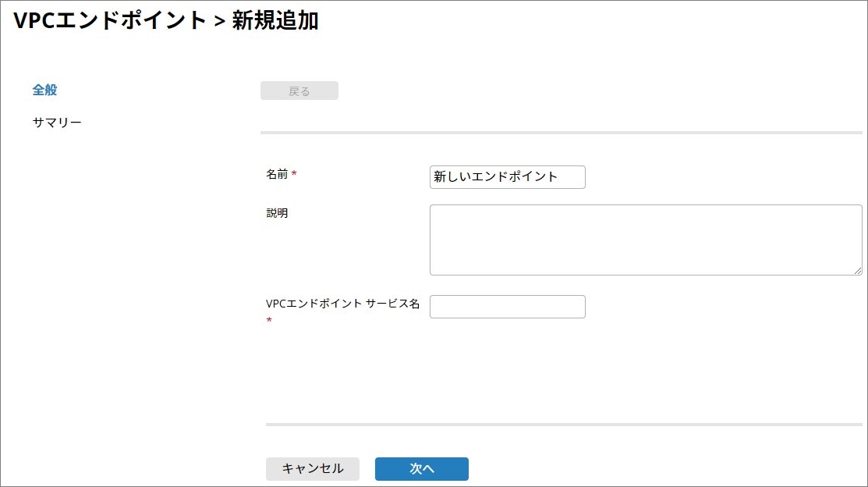The height and width of the screenshot is (487, 868).
Task: Click the greyed-out 戻る button
Action: click(x=299, y=91)
